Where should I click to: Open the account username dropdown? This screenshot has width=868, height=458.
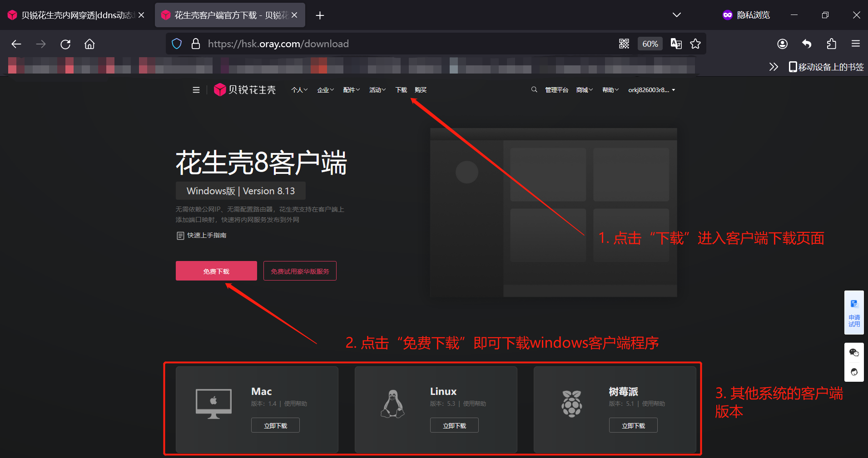[651, 90]
